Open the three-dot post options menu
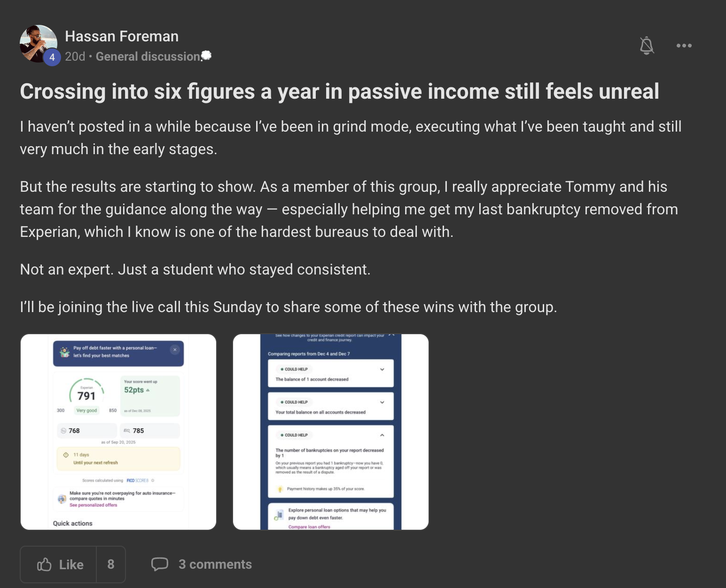This screenshot has height=588, width=726. 684,46
